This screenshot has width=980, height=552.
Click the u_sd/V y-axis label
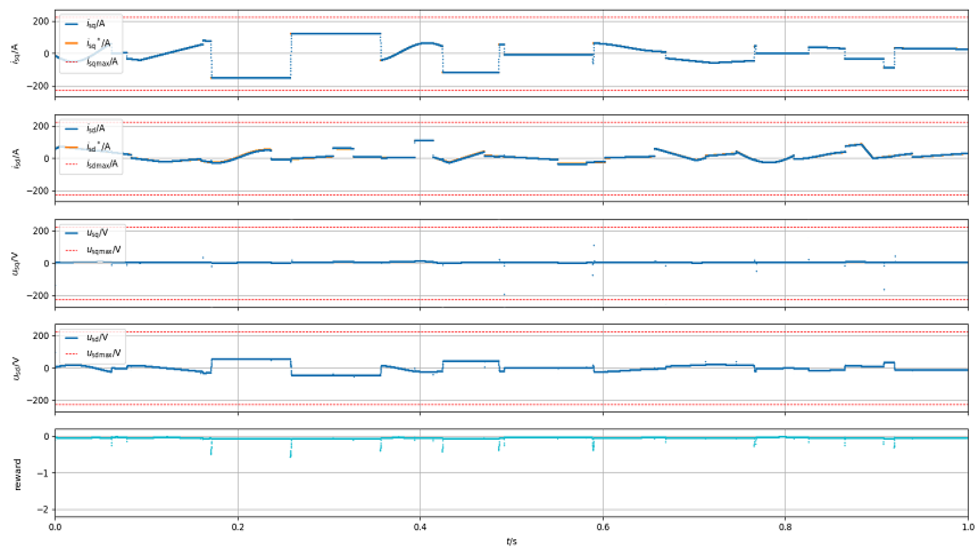click(16, 368)
